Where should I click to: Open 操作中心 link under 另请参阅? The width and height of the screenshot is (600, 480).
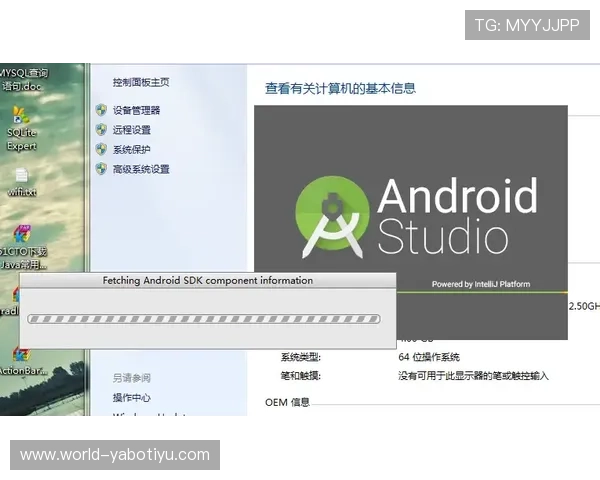pos(131,398)
